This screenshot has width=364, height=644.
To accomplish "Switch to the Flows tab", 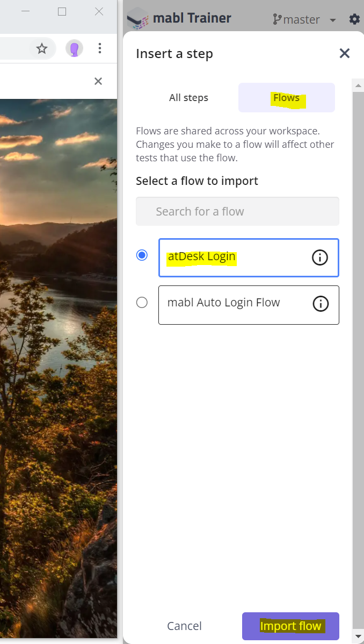I will [x=287, y=98].
